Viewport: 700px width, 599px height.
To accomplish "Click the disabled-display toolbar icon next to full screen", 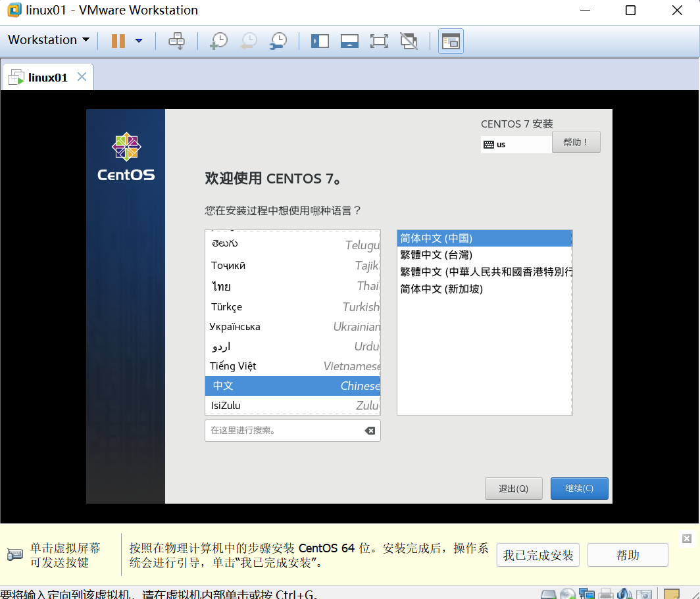I will (x=409, y=41).
